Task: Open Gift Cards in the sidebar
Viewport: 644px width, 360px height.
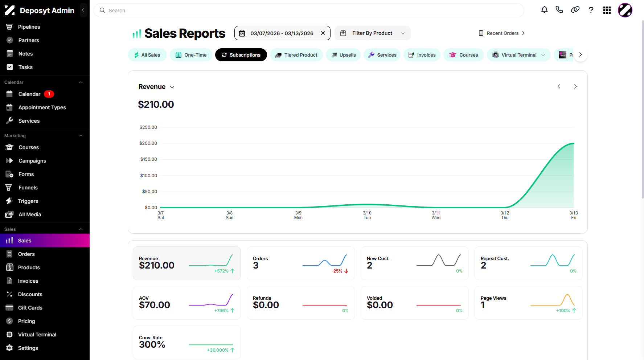Action: (45, 308)
